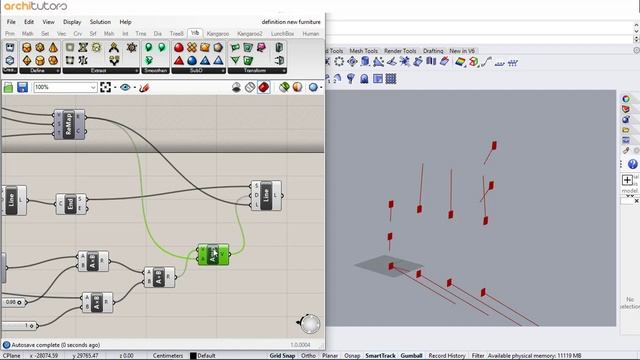Select the orange cone Define component icon
The image size is (640, 360).
point(53,47)
